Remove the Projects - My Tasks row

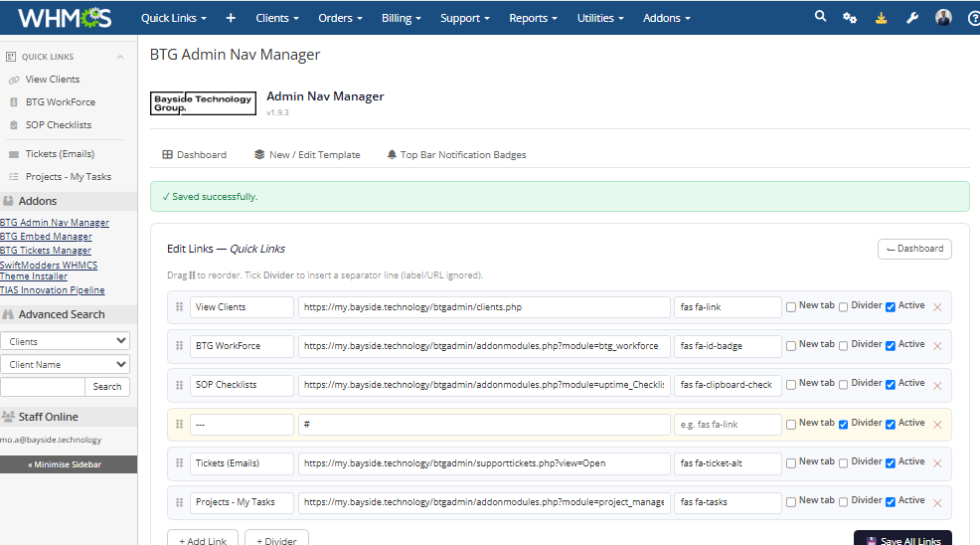click(937, 503)
